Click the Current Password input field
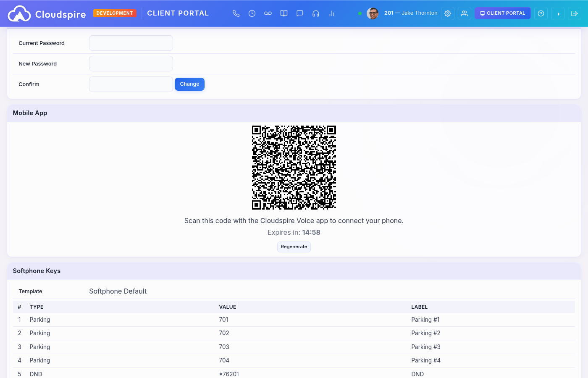The image size is (588, 378). [x=131, y=43]
